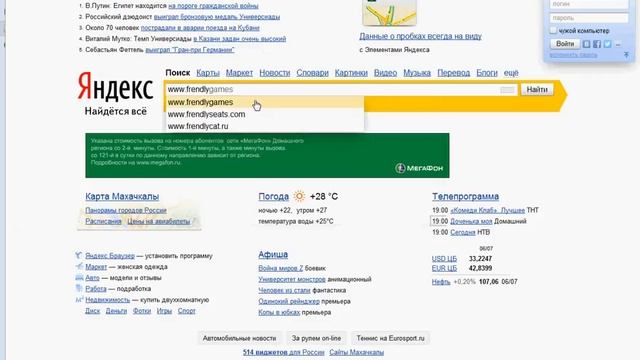Click the Войти login button
The height and width of the screenshot is (360, 640).
point(565,44)
